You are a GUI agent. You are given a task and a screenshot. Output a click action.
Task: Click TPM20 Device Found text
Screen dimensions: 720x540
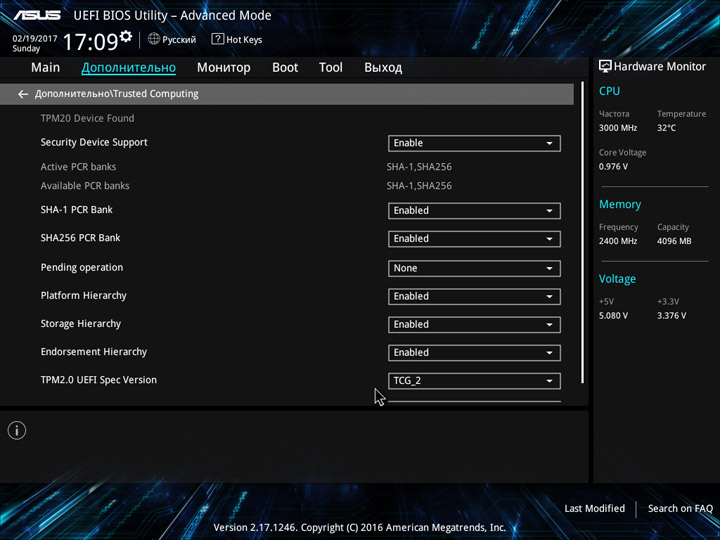(87, 118)
